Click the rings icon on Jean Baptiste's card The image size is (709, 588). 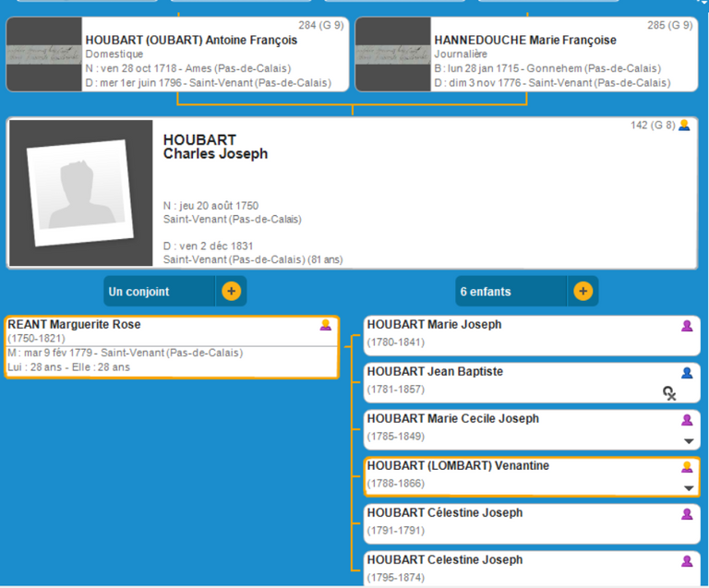pyautogui.click(x=669, y=393)
